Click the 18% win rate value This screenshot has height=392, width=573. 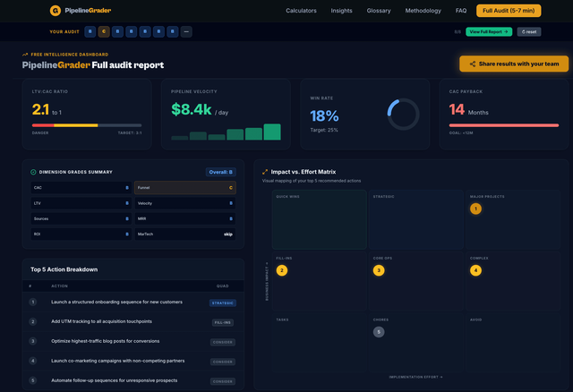pos(324,116)
